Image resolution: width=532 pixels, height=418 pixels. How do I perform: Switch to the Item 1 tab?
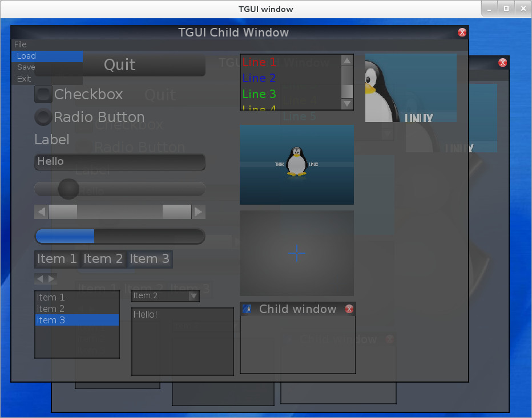pyautogui.click(x=57, y=259)
